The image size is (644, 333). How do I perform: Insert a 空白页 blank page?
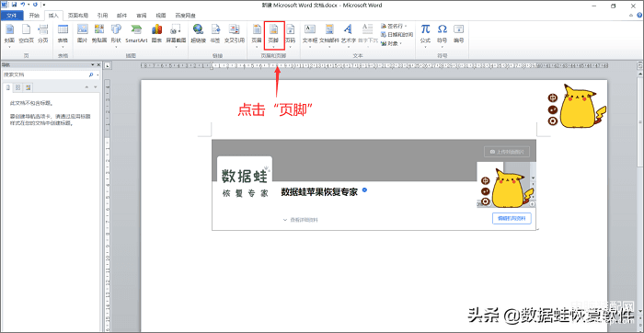coord(27,34)
